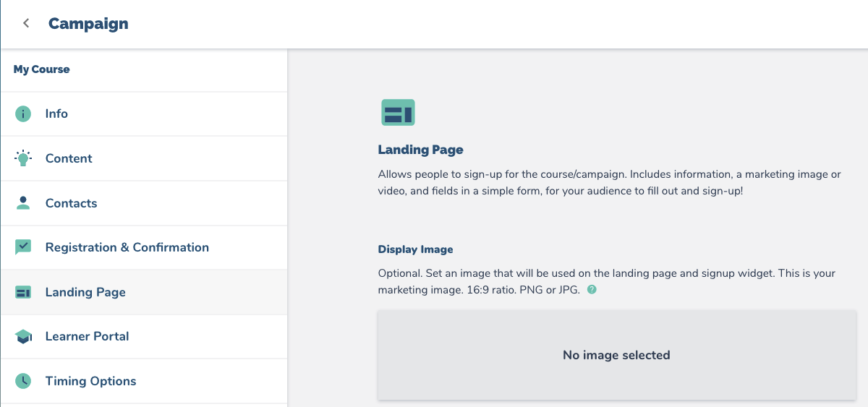Click the Learner Portal graduation cap icon
868x407 pixels.
23,337
